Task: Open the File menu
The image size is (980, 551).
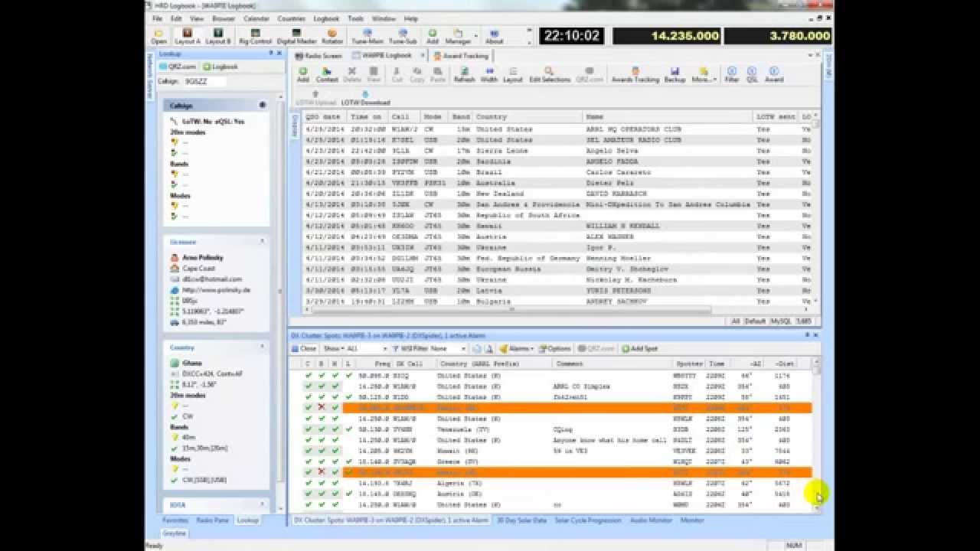Action: point(157,18)
